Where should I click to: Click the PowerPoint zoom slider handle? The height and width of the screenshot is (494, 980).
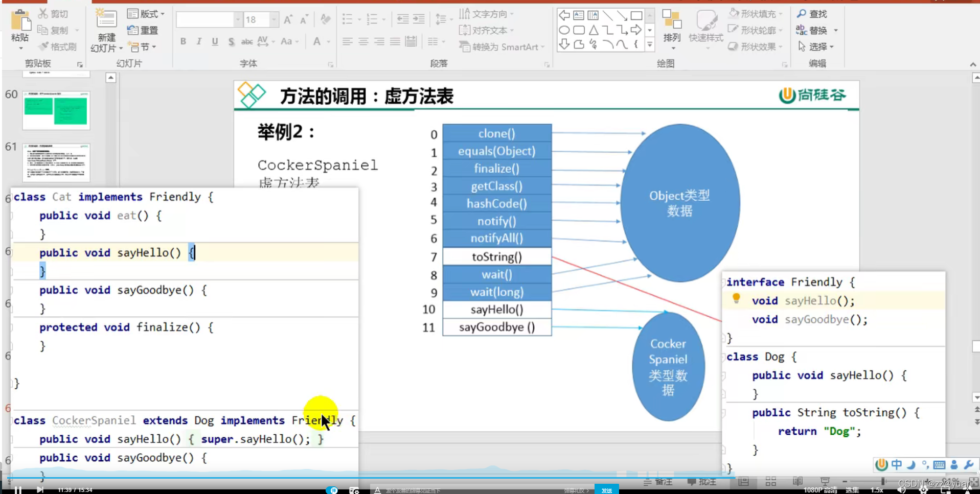coord(883,481)
